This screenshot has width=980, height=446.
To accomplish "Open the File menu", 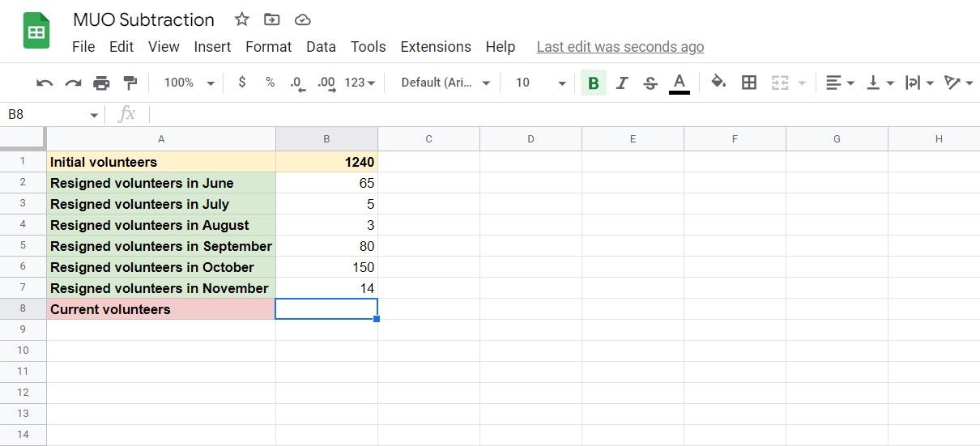I will (x=83, y=47).
